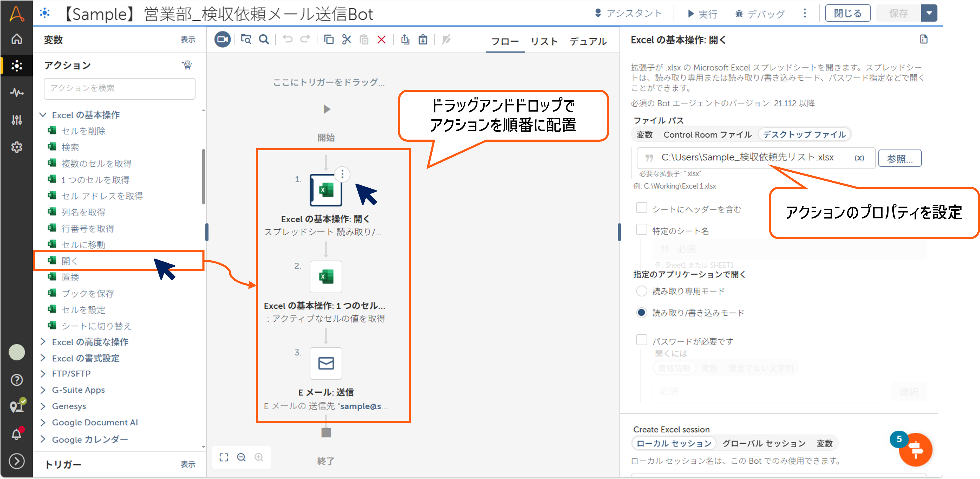Click the red X delete icon
The width and height of the screenshot is (980, 479).
click(x=381, y=40)
